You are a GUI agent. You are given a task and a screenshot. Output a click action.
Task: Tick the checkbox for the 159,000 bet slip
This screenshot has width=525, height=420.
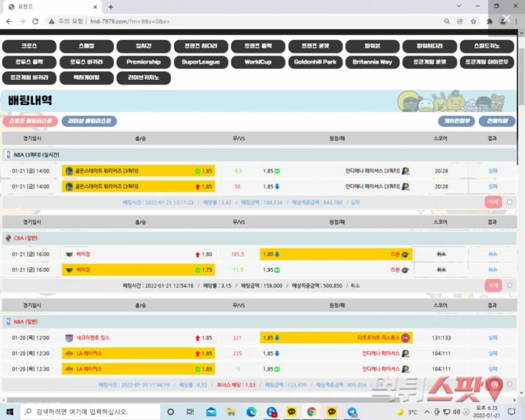click(509, 285)
